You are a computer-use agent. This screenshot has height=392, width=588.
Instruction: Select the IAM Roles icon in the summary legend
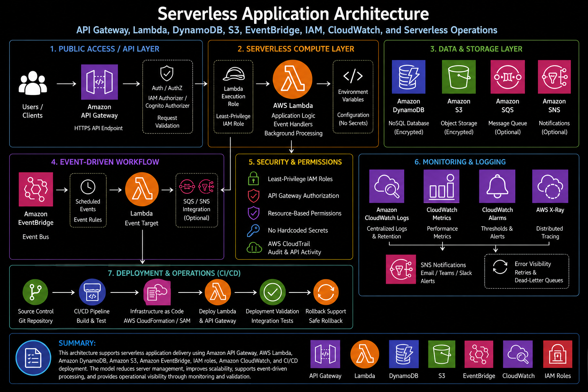[x=558, y=354]
